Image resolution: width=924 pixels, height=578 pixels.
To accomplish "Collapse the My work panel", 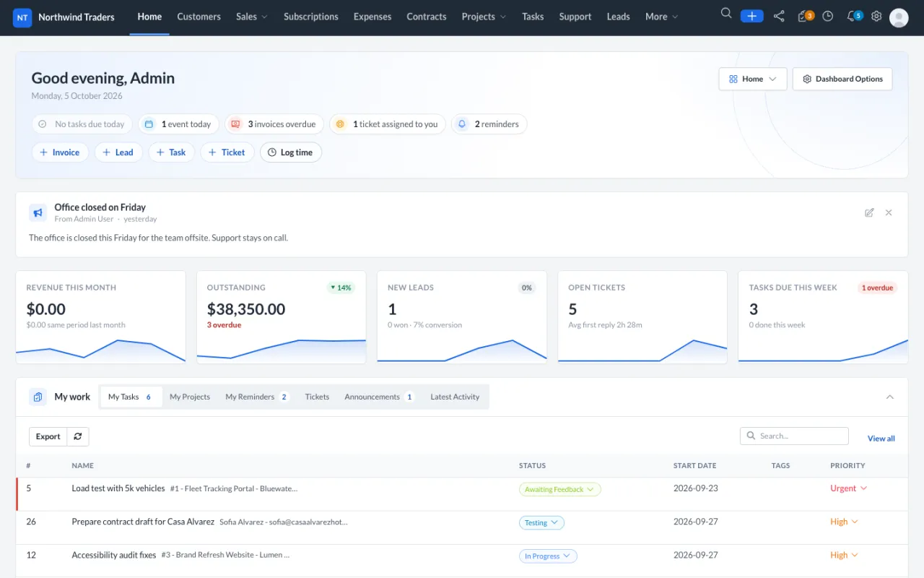I will [x=890, y=397].
